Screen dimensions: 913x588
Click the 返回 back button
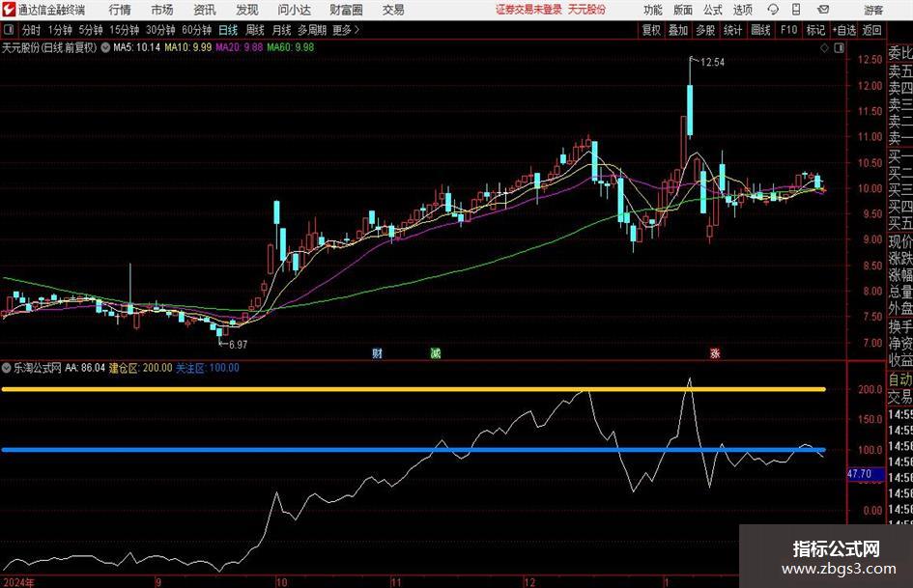pyautogui.click(x=871, y=30)
